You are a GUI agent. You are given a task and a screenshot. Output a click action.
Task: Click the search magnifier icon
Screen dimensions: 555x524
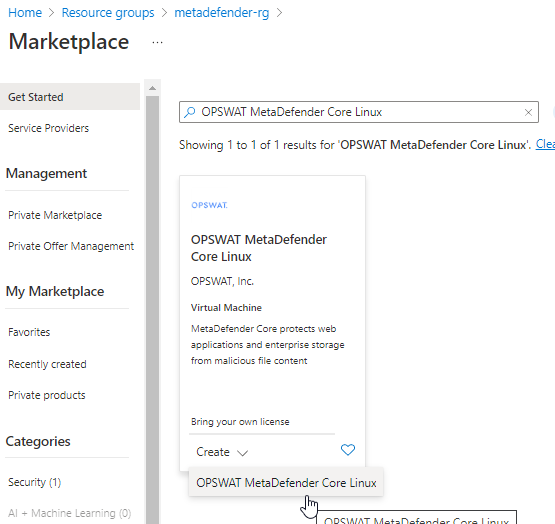click(190, 112)
